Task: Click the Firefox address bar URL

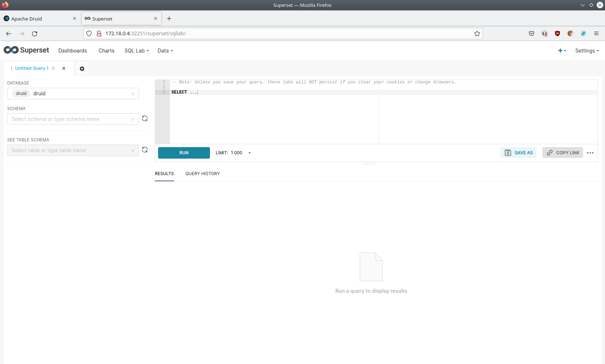Action: click(145, 33)
